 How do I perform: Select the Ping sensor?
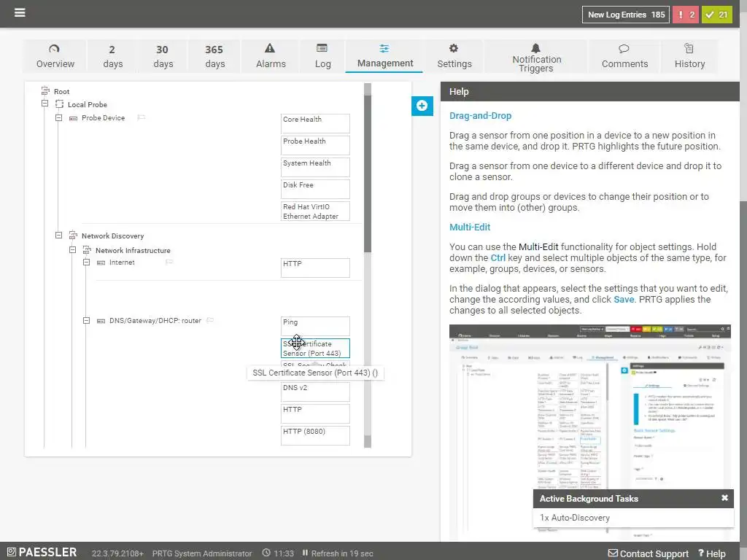[x=315, y=326]
